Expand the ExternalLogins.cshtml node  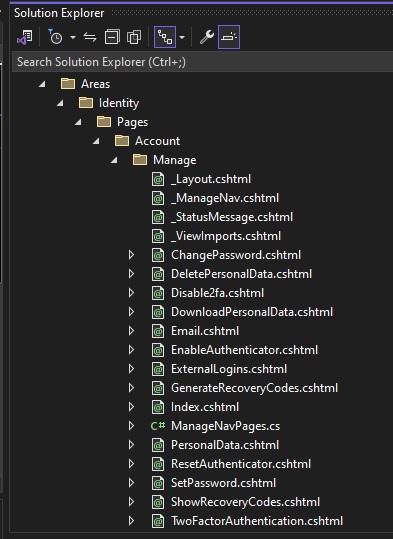(131, 369)
